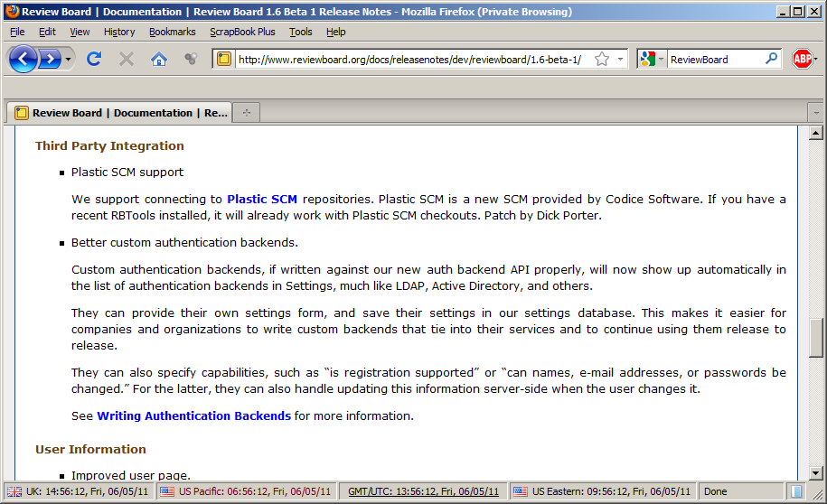Open the Adblock Plus dropdown arrow
Image resolution: width=827 pixels, height=504 pixels.
816,59
